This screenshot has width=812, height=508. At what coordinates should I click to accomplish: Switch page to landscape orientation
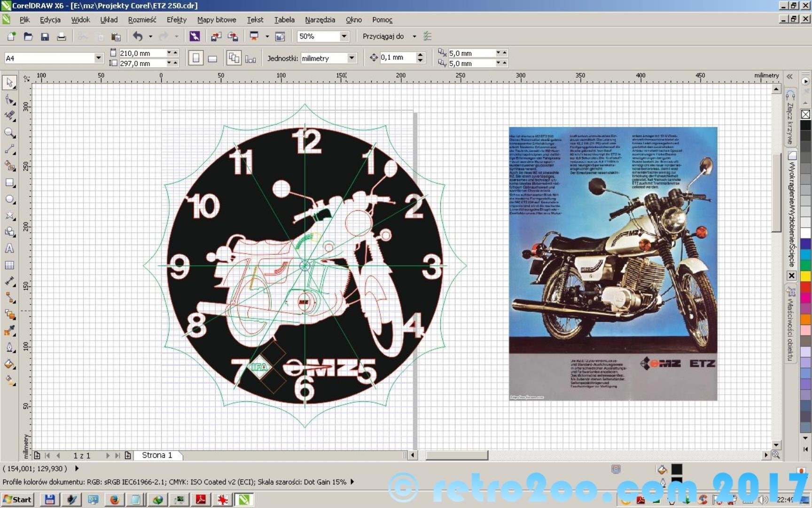coord(212,58)
